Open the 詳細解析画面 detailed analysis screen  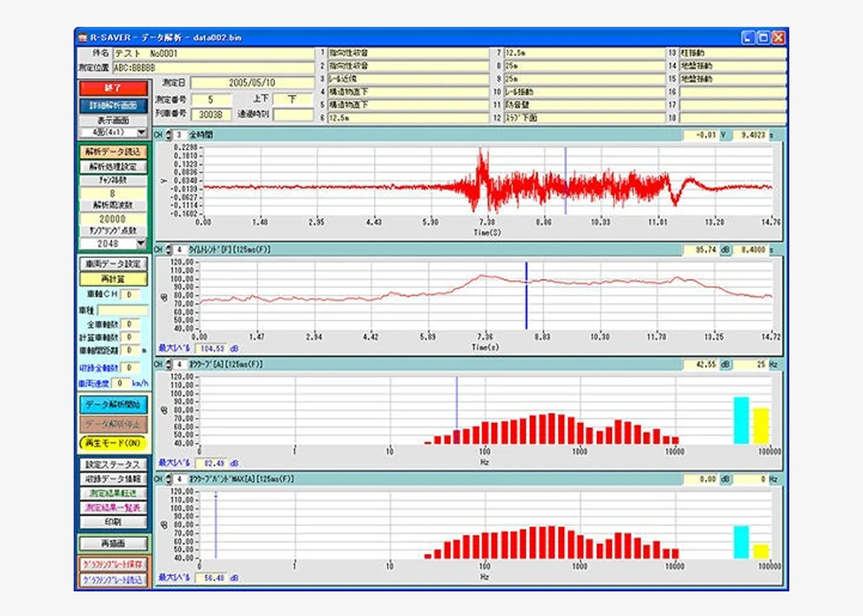(113, 105)
